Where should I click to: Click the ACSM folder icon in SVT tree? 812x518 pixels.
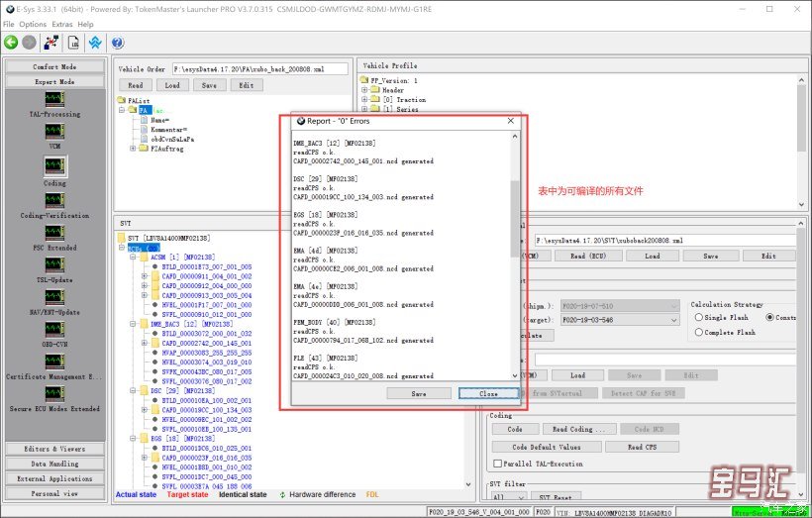click(x=145, y=257)
